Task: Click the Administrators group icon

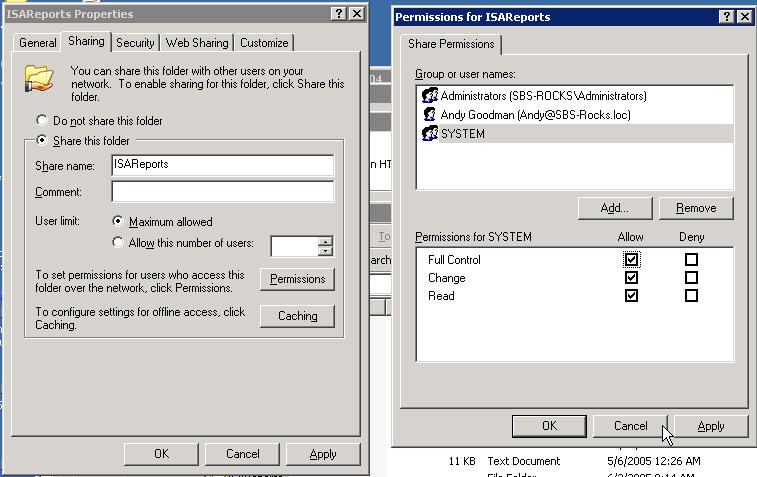Action: (x=429, y=96)
